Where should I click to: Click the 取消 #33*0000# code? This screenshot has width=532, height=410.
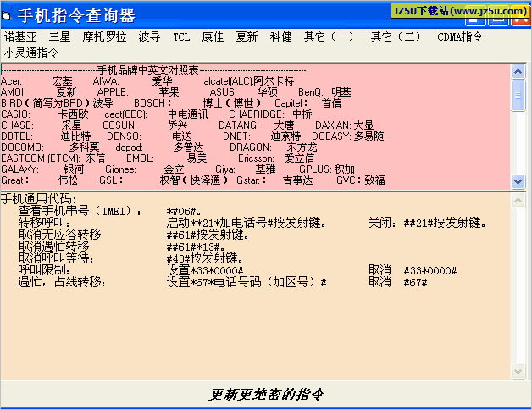(x=413, y=270)
